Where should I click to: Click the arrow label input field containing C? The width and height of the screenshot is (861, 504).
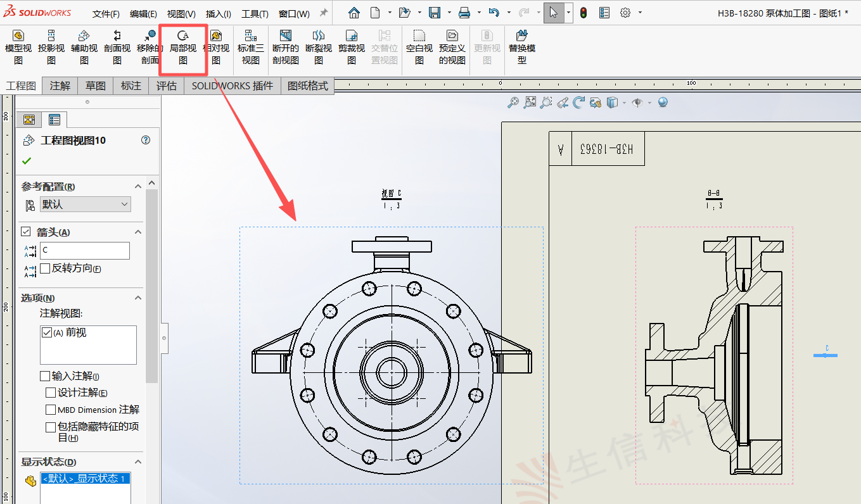click(84, 251)
